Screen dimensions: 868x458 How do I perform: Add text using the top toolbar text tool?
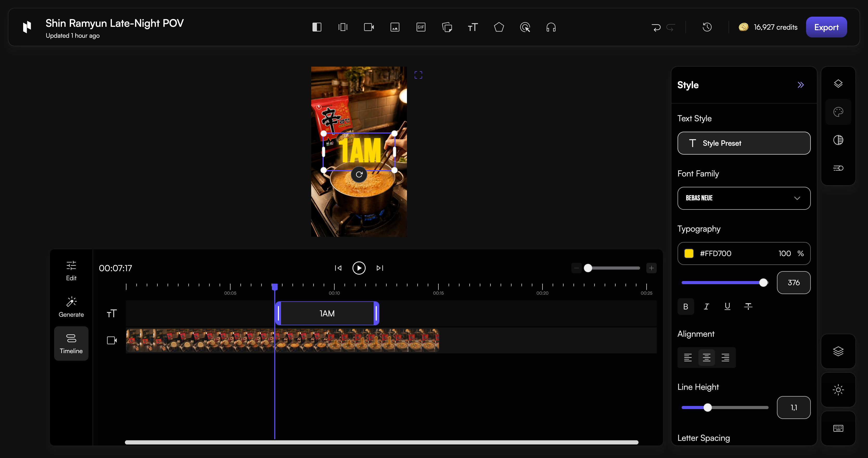click(473, 27)
